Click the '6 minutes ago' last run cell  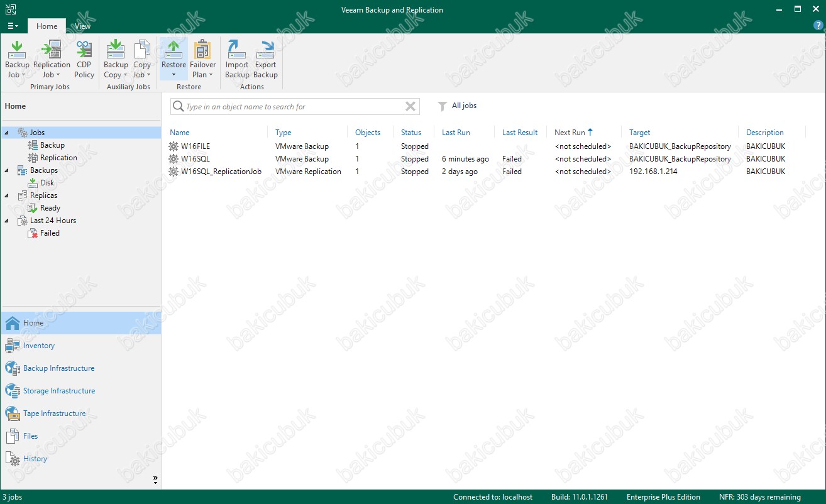click(465, 159)
